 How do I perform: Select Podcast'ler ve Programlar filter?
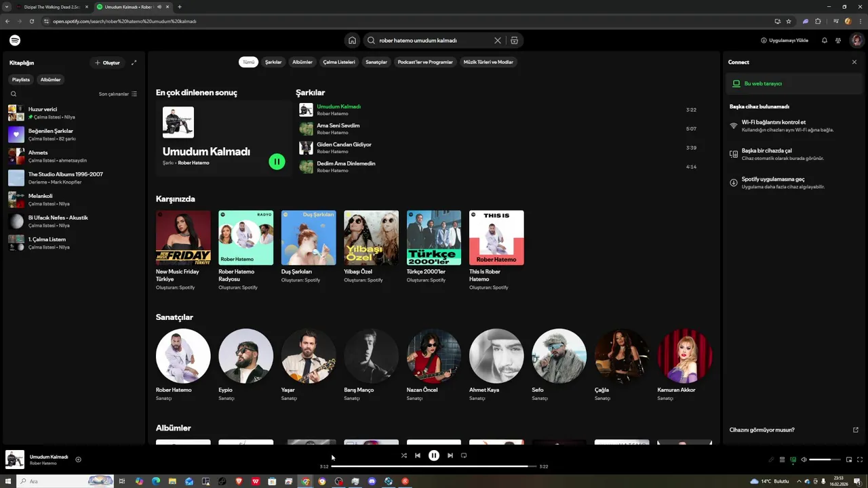click(x=425, y=62)
